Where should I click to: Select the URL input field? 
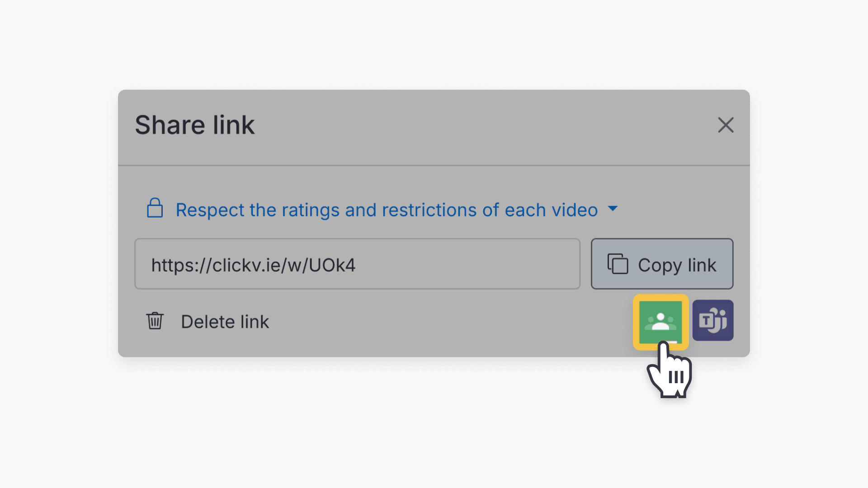click(357, 264)
